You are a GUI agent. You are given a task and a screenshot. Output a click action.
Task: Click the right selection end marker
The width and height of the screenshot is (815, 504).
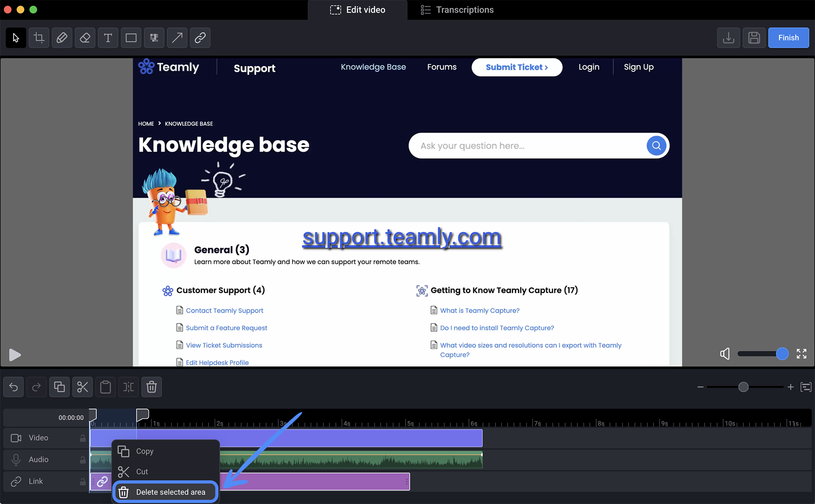142,415
